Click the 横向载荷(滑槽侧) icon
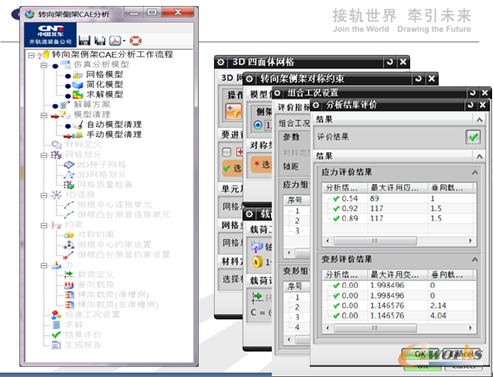 (69, 295)
